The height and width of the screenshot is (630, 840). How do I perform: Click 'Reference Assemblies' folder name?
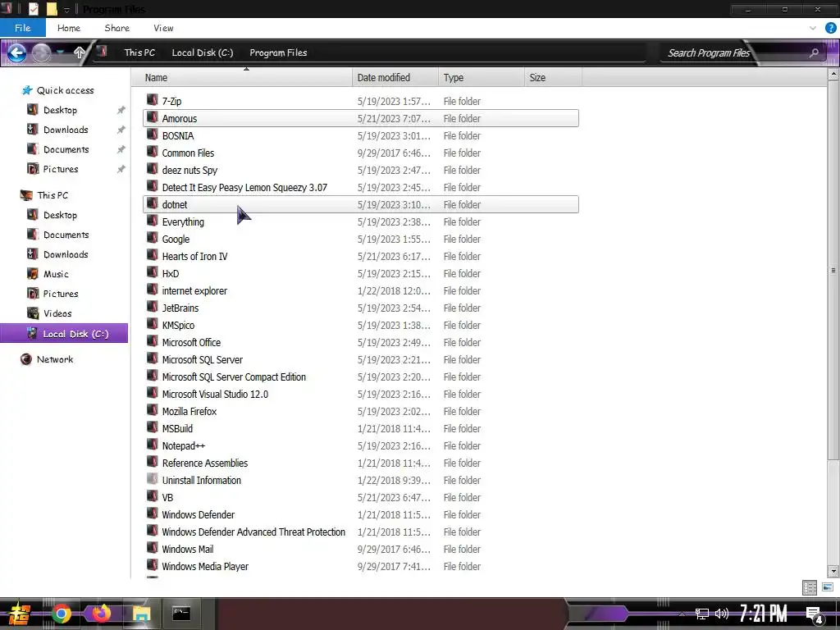204,463
